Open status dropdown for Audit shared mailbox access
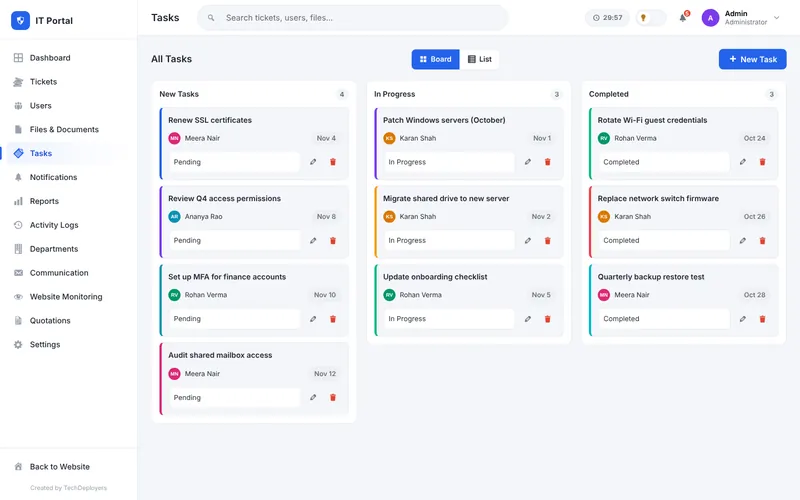Image resolution: width=800 pixels, height=500 pixels. 235,397
